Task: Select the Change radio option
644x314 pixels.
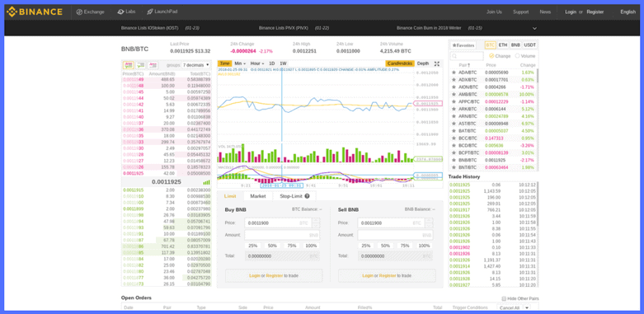Action: [x=491, y=56]
